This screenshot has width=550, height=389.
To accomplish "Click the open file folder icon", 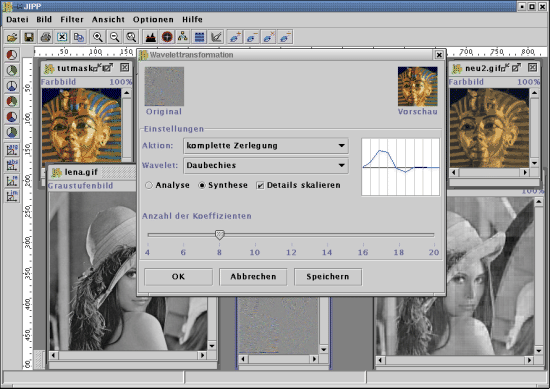I will [12, 37].
